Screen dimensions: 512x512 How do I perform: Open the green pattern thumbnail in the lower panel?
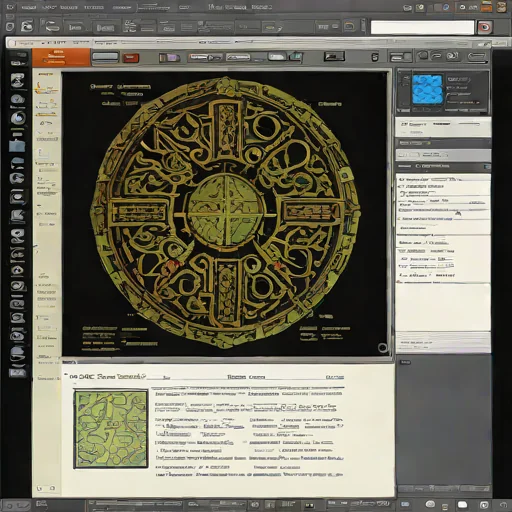[x=111, y=429]
